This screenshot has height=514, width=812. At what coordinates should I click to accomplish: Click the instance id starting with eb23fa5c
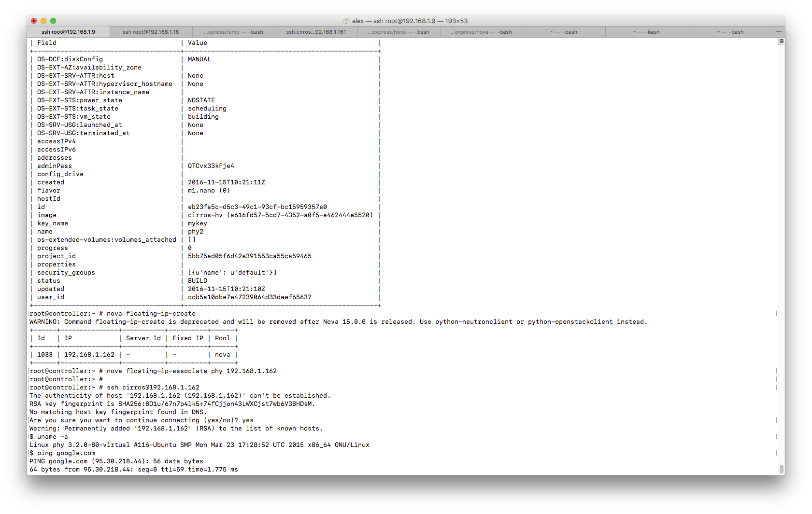point(257,207)
